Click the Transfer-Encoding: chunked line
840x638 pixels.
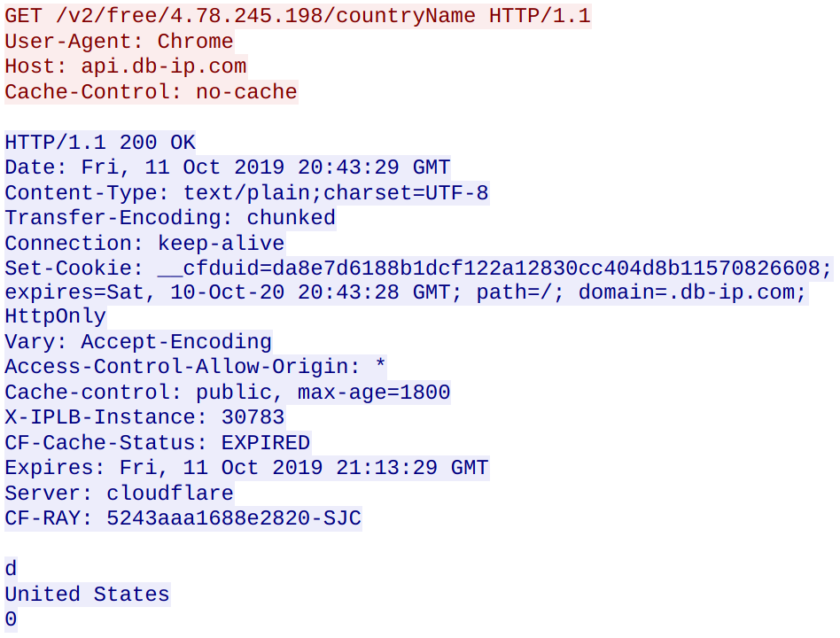(170, 218)
